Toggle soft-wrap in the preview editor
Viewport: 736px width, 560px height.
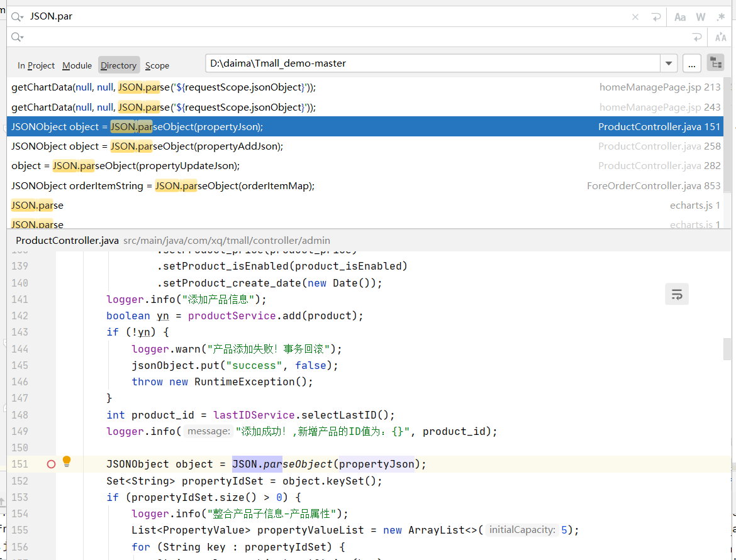pyautogui.click(x=676, y=294)
